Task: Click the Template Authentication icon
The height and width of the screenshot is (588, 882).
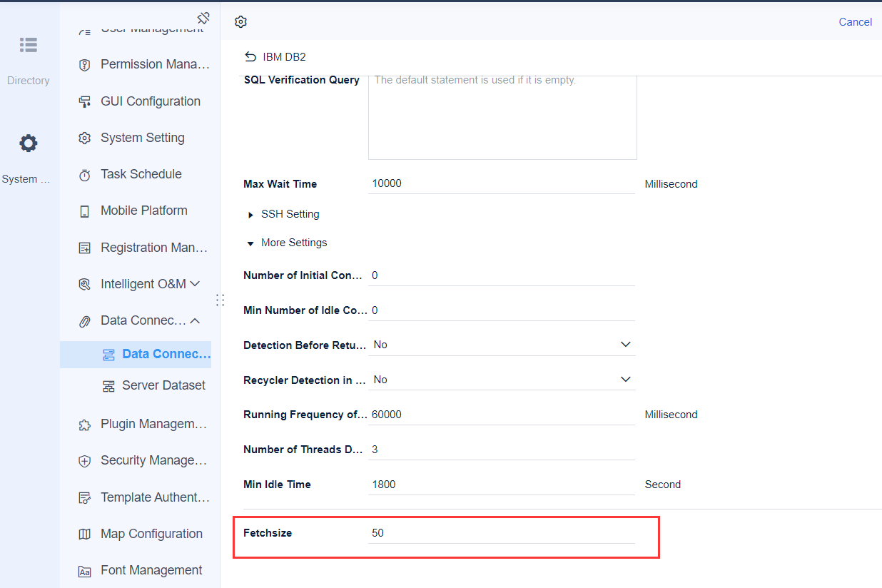Action: 85,498
